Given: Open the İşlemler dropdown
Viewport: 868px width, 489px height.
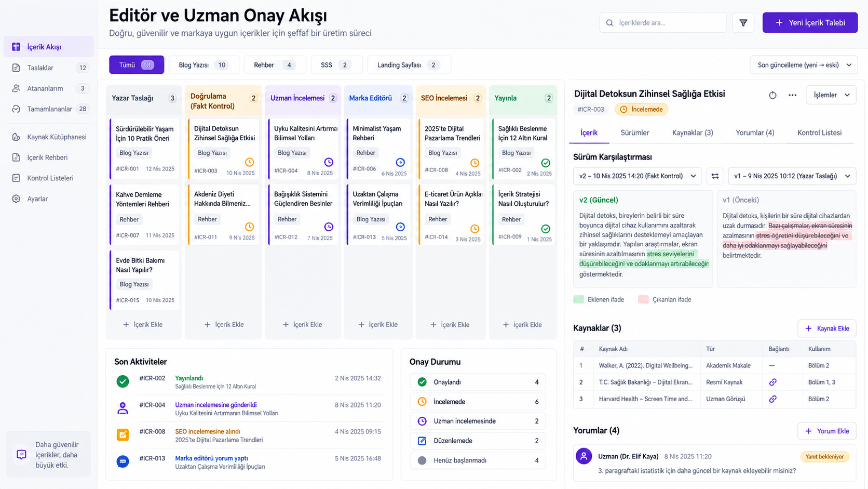Looking at the screenshot, I should tap(831, 95).
